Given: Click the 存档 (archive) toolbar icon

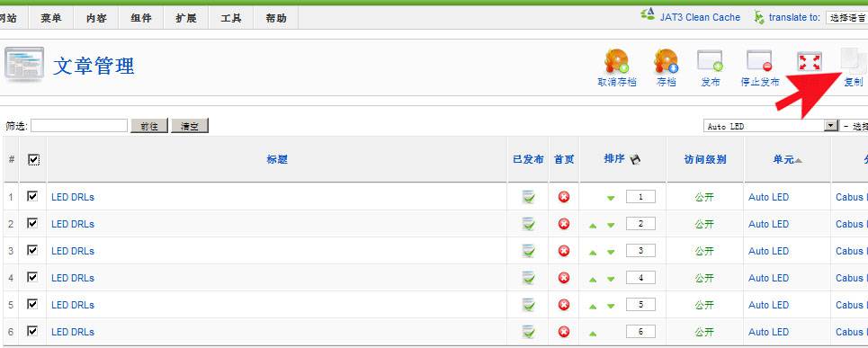Looking at the screenshot, I should coord(666,61).
